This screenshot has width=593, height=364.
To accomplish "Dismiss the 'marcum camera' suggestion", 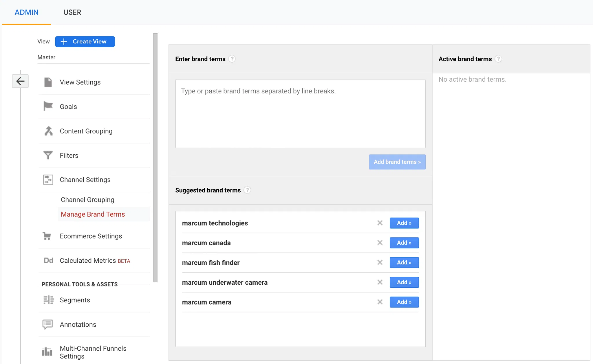I will click(380, 302).
